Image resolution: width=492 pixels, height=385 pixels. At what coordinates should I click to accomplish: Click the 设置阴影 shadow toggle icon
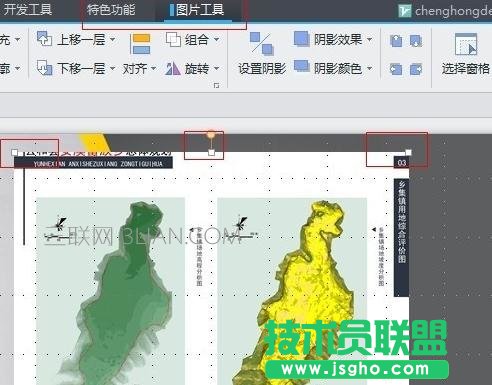click(262, 44)
